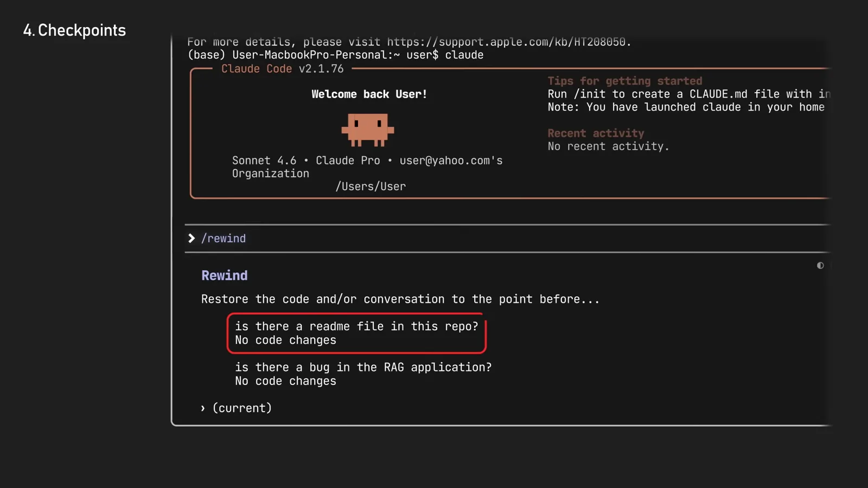Click the Rewind heading
Screen dimensions: 868x488
click(x=225, y=275)
